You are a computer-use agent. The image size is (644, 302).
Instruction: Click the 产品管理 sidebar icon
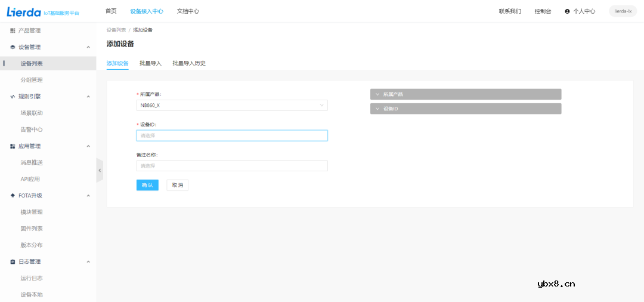pyautogui.click(x=13, y=30)
